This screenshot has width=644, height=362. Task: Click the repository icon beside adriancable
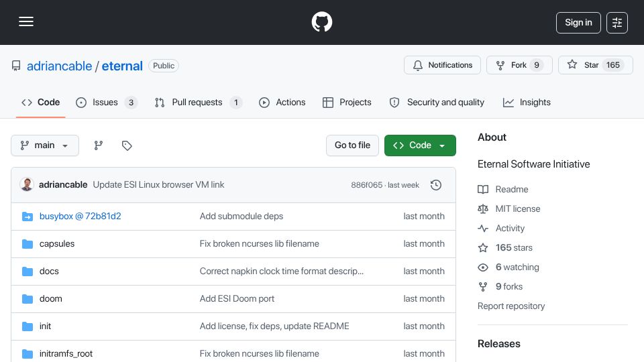coord(16,66)
